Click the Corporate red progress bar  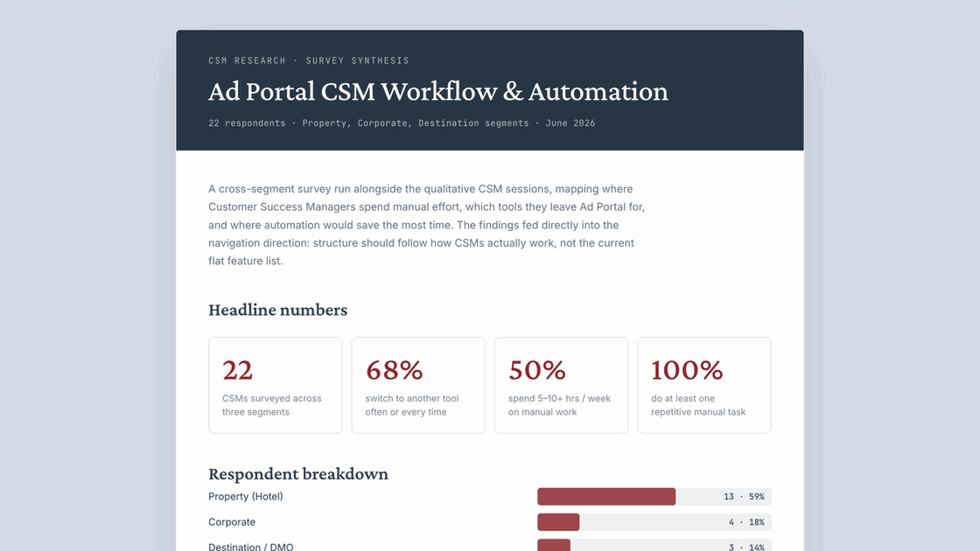click(x=558, y=522)
